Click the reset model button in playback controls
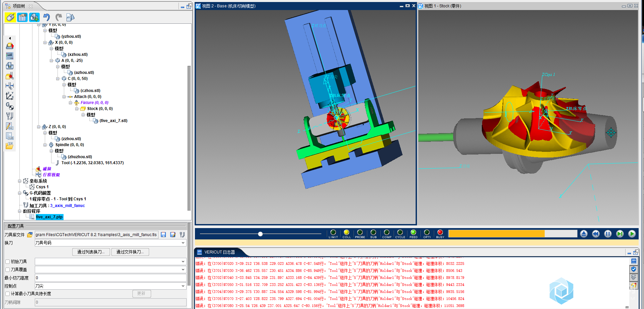The height and width of the screenshot is (309, 644). 584,234
